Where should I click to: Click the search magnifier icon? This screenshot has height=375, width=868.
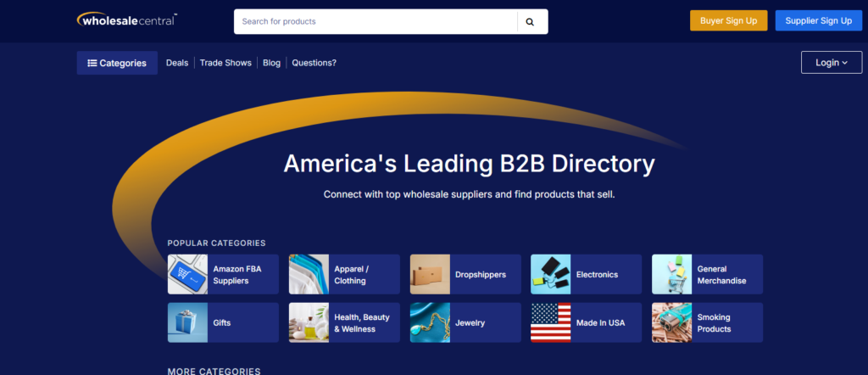[x=531, y=22]
